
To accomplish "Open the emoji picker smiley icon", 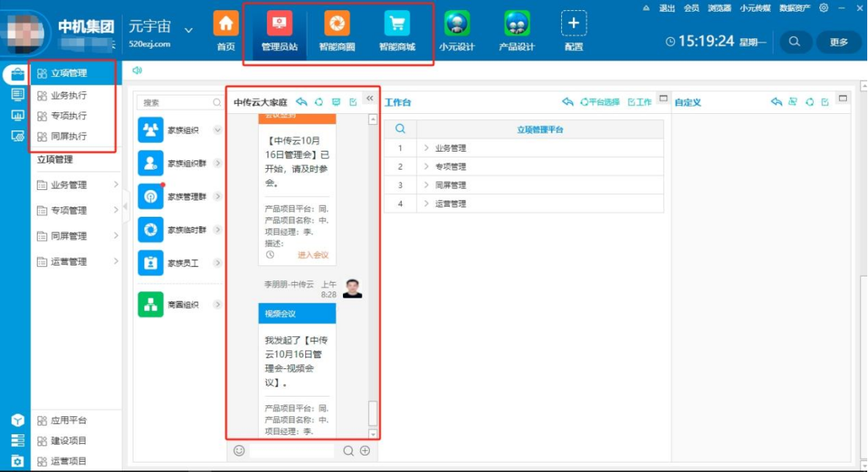I will [x=239, y=450].
